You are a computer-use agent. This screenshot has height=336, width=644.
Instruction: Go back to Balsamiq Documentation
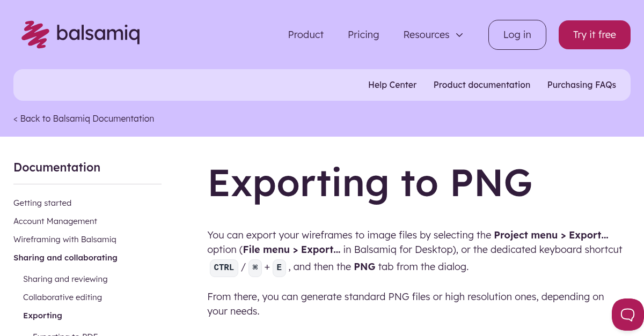click(84, 118)
